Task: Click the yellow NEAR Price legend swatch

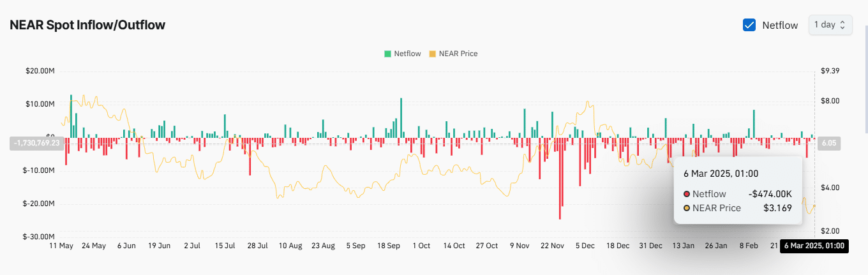Action: [433, 54]
